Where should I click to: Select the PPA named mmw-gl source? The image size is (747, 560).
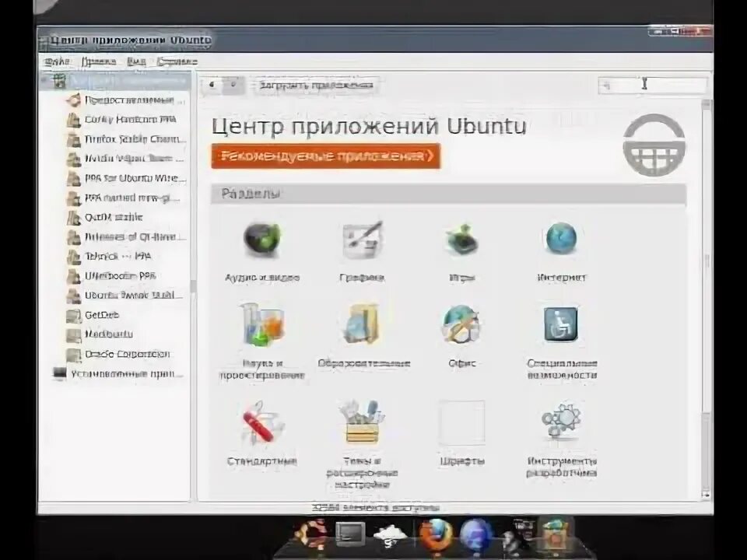click(123, 198)
